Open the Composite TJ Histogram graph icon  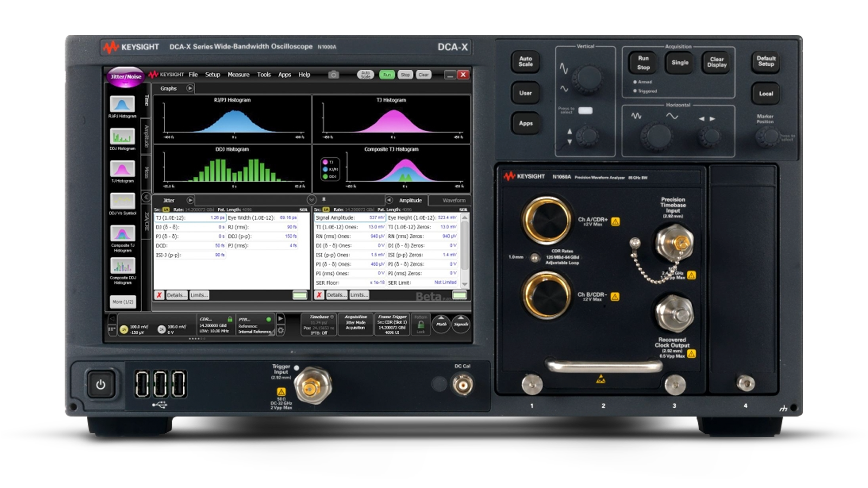(122, 234)
